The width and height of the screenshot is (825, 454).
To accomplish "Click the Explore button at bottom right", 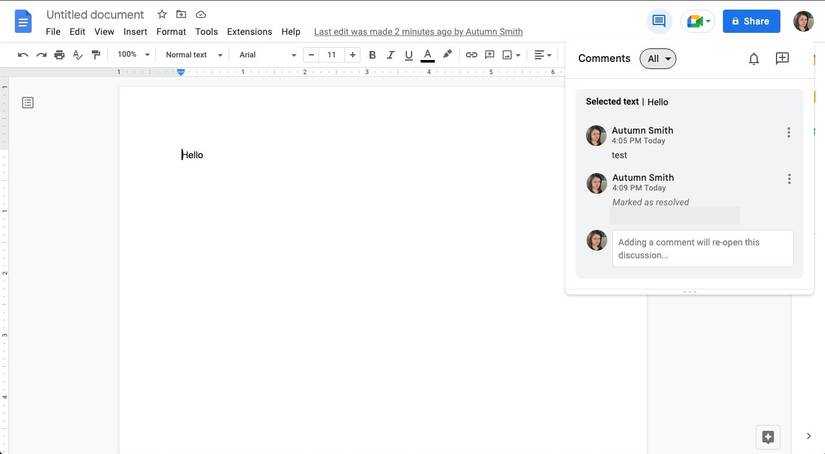I will point(768,437).
